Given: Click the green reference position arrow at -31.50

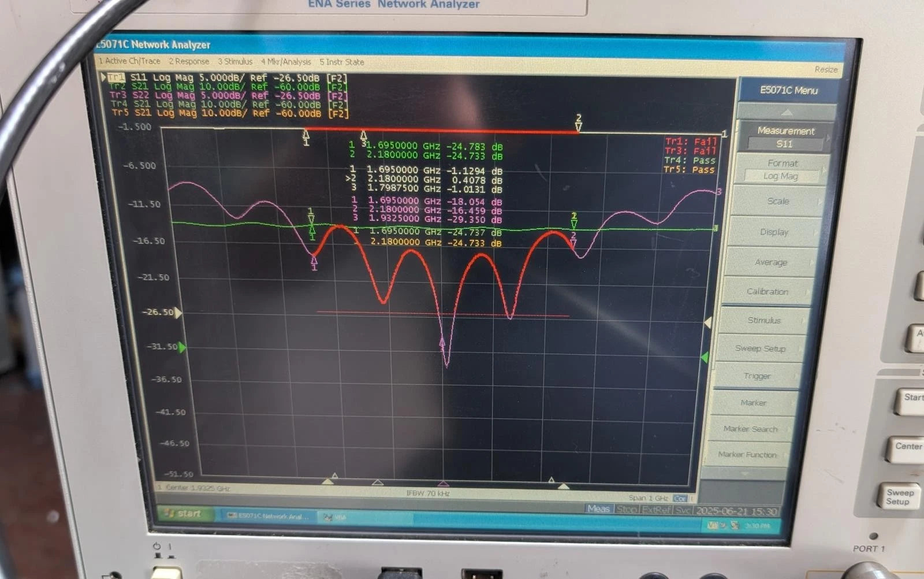Looking at the screenshot, I should click(x=182, y=347).
